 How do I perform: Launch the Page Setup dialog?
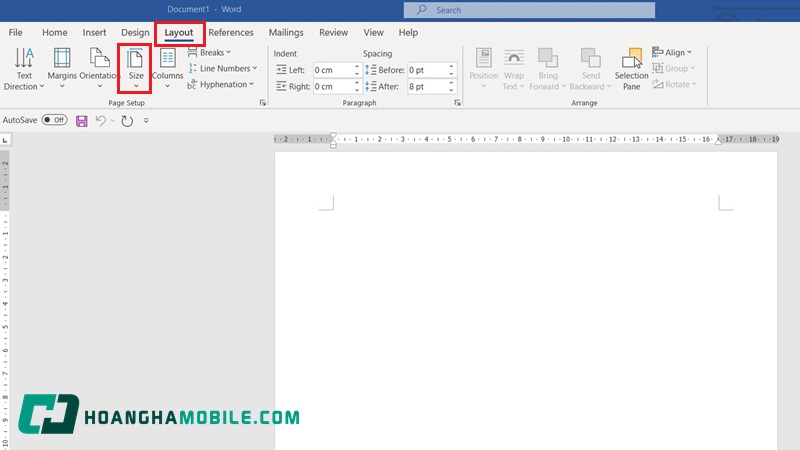pos(263,103)
